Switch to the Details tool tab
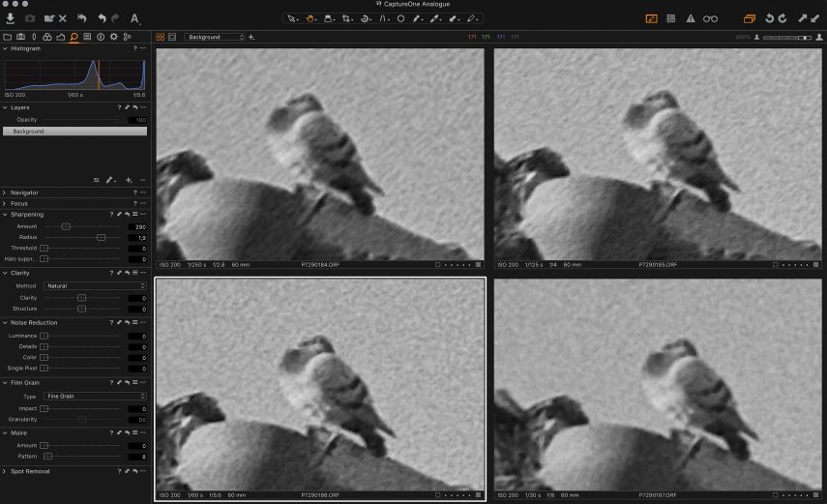Image resolution: width=827 pixels, height=504 pixels. point(74,37)
